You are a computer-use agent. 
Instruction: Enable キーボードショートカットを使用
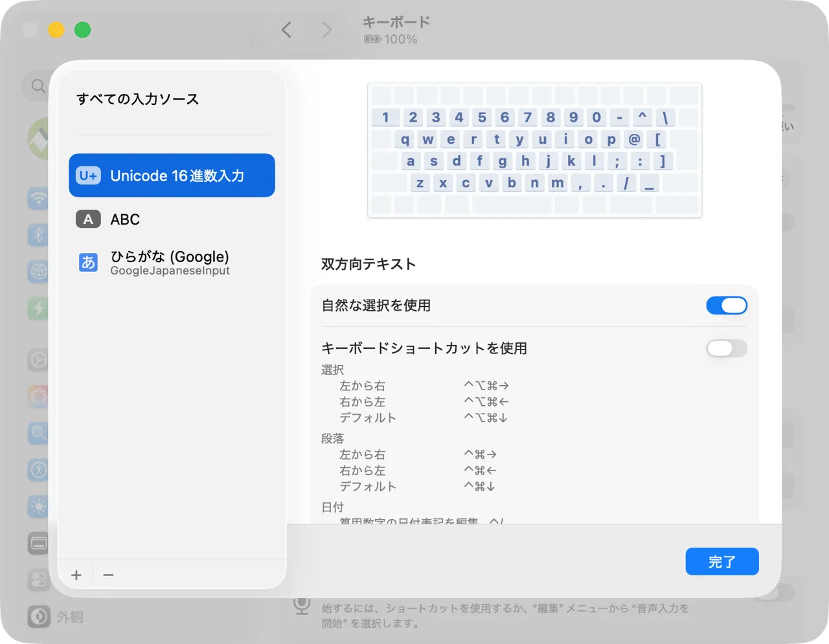point(727,348)
